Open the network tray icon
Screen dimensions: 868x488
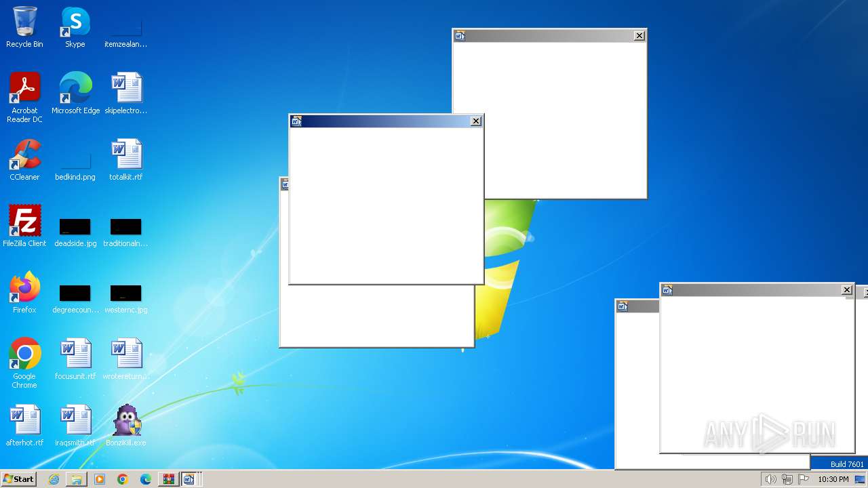tap(787, 479)
